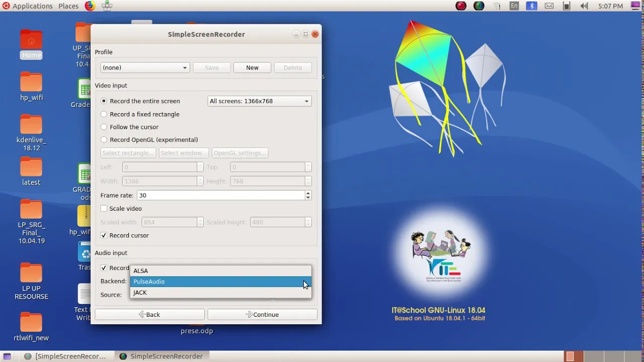Select the kdenlive_18.12 folder
644x362 pixels.
point(31,133)
